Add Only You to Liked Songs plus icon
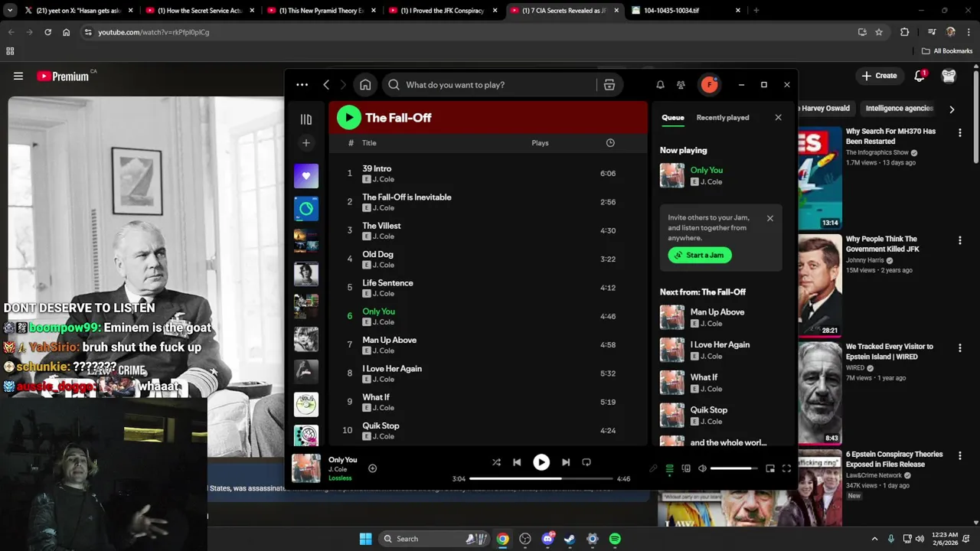 [372, 468]
